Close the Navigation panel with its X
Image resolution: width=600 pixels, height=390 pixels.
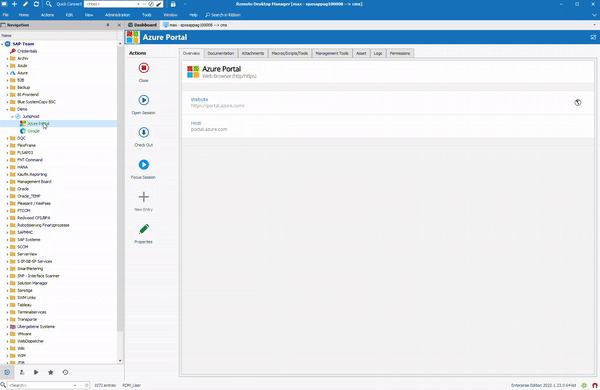[x=119, y=25]
